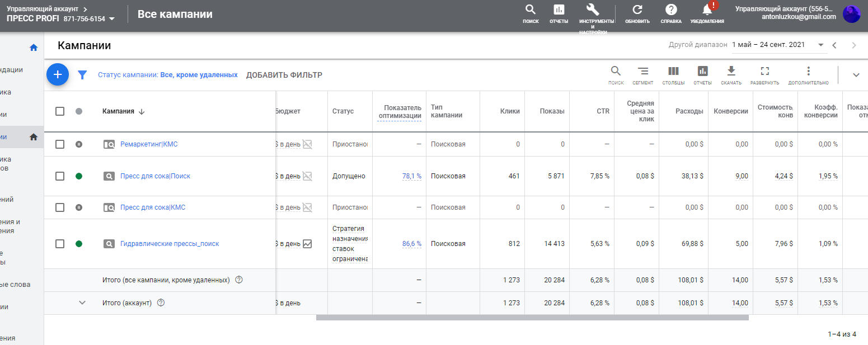
Task: Toggle the select-all campaigns header checkbox
Action: 60,111
